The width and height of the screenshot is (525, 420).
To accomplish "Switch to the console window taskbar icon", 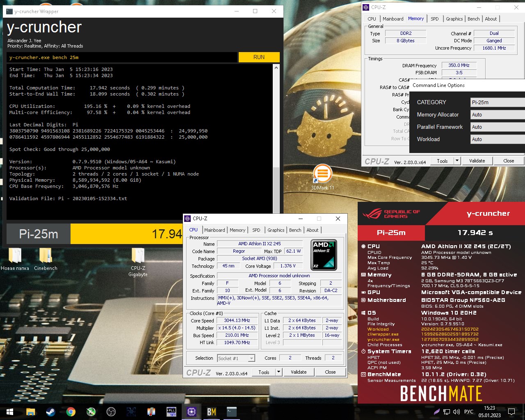I will [x=232, y=412].
